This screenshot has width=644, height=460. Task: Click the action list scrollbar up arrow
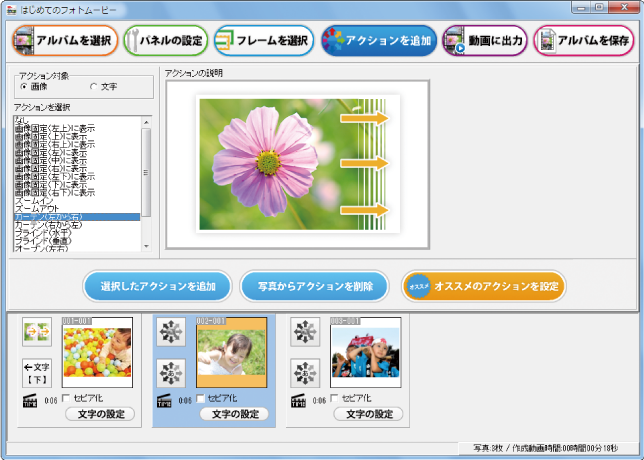point(147,121)
